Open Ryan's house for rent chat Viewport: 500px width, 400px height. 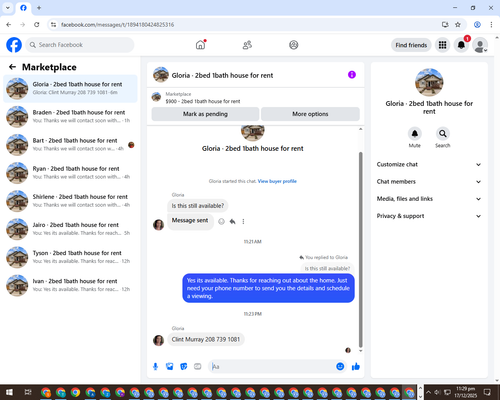[x=70, y=173]
